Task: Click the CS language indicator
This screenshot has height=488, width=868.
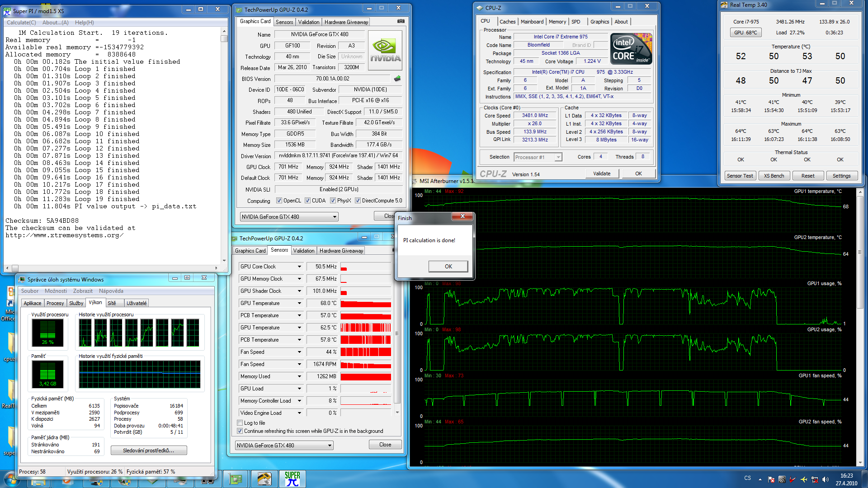Action: tap(747, 478)
